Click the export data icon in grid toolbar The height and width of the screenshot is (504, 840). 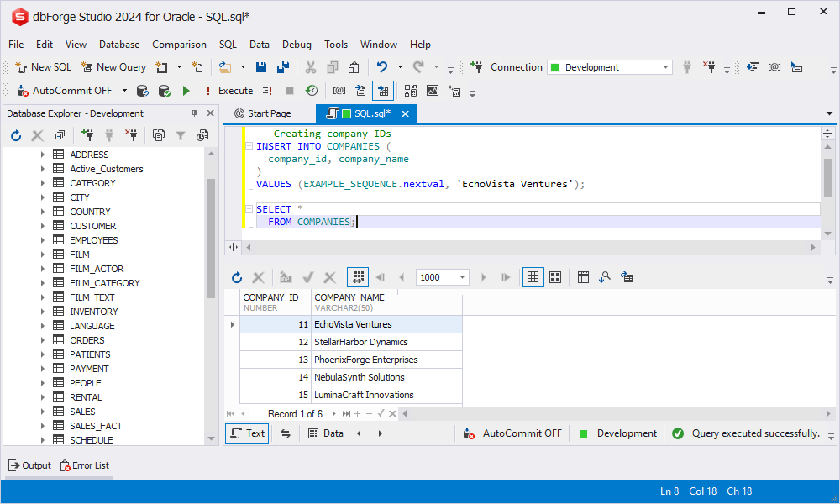(x=627, y=277)
